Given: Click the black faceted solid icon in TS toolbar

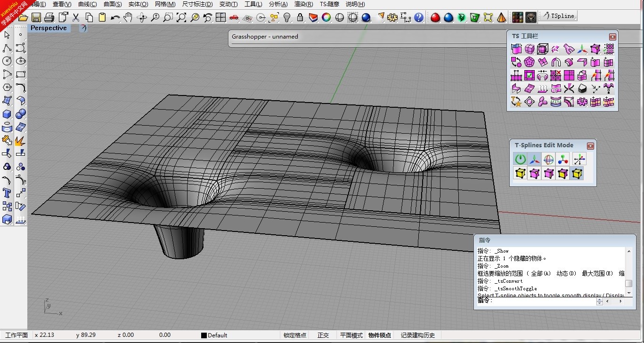Looking at the screenshot, I should tap(582, 88).
